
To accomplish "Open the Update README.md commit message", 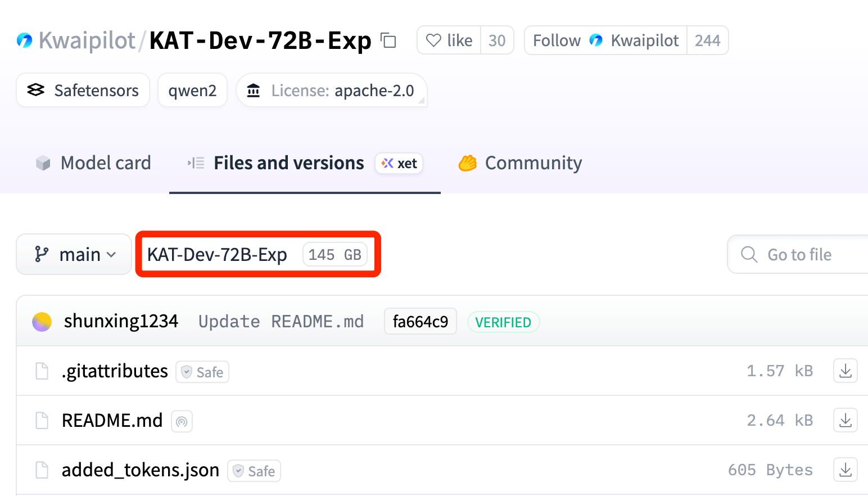I will point(281,322).
